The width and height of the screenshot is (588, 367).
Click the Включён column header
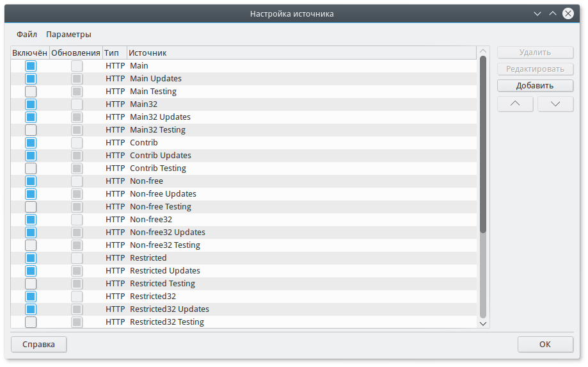[x=30, y=53]
